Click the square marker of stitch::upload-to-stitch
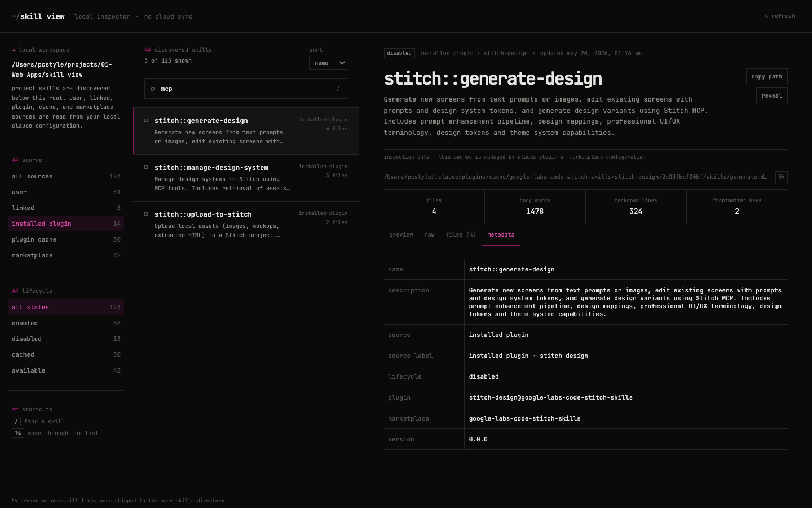The height and width of the screenshot is (508, 812). click(146, 214)
